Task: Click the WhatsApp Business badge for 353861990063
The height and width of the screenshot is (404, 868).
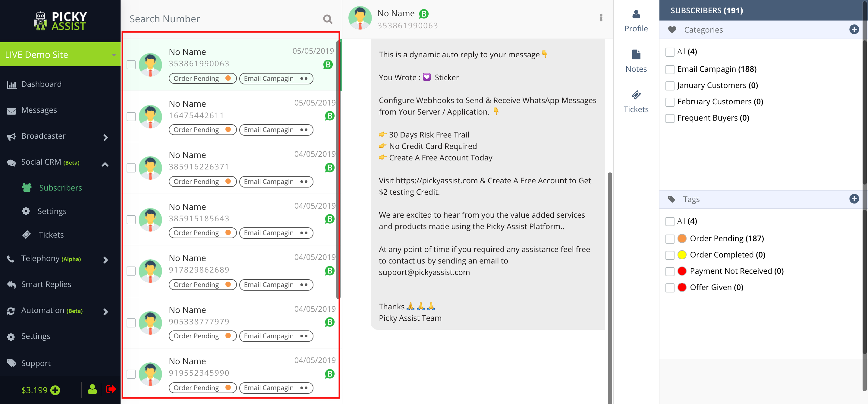Action: [x=328, y=64]
